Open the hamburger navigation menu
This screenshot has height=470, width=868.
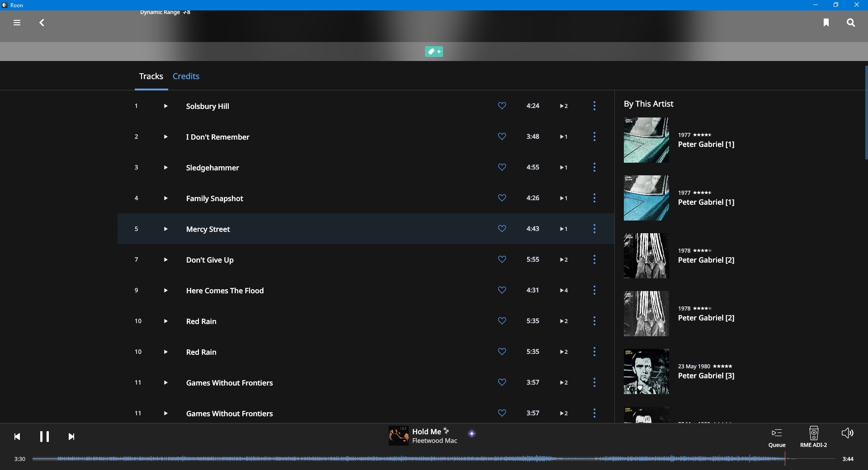(x=17, y=23)
